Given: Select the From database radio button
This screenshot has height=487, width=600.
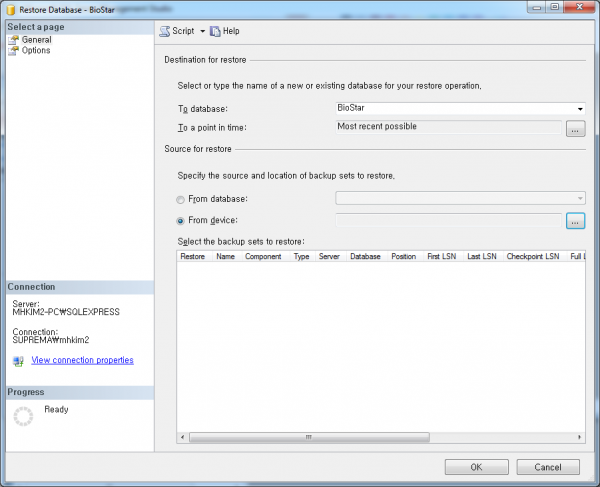Looking at the screenshot, I should [x=181, y=199].
